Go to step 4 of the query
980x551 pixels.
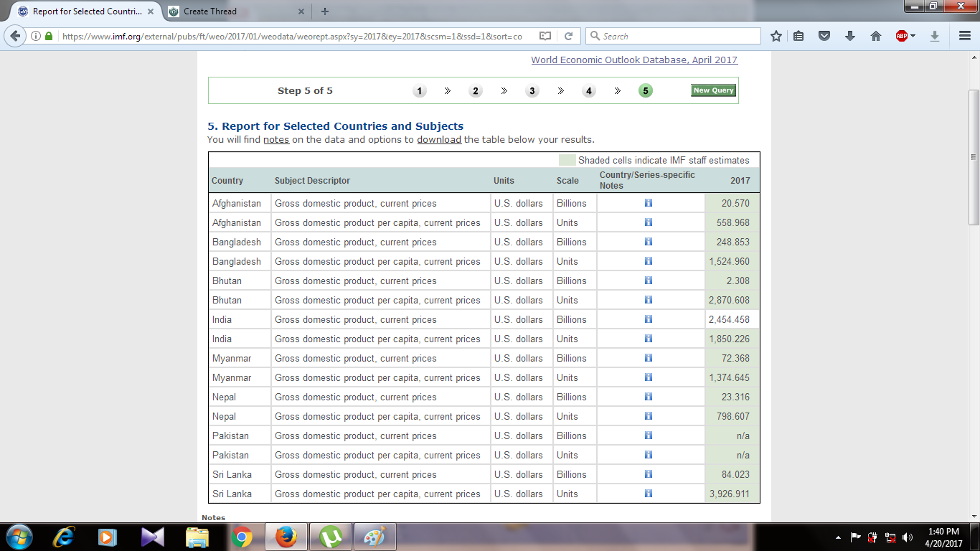pyautogui.click(x=589, y=91)
